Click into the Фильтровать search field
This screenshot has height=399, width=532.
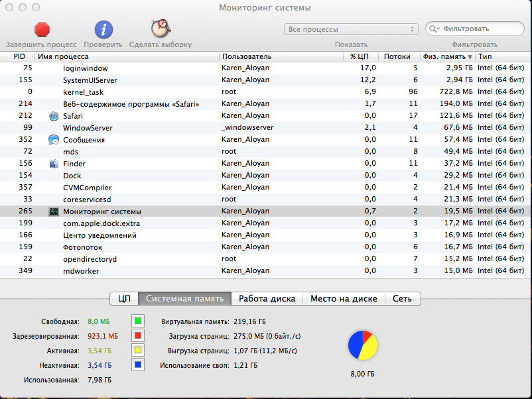[475, 28]
